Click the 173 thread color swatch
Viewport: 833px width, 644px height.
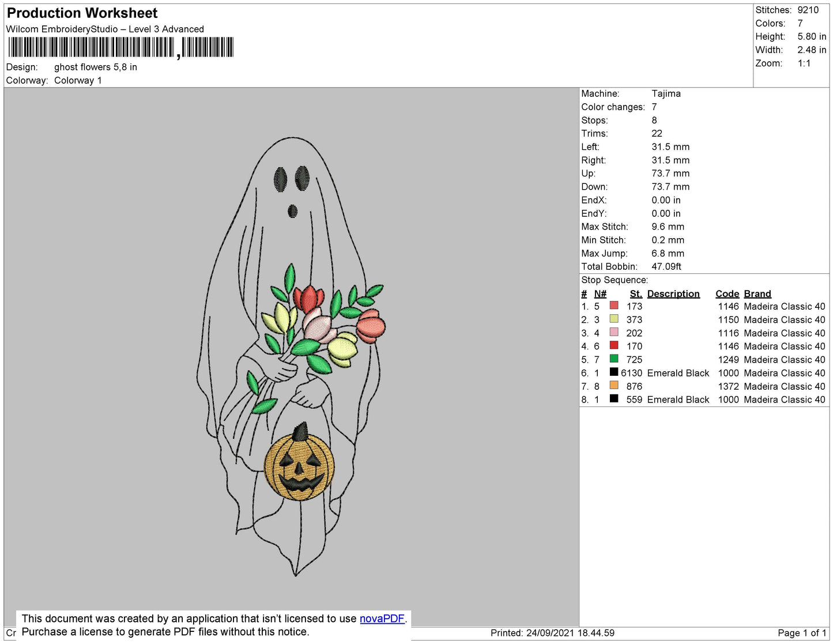point(614,306)
